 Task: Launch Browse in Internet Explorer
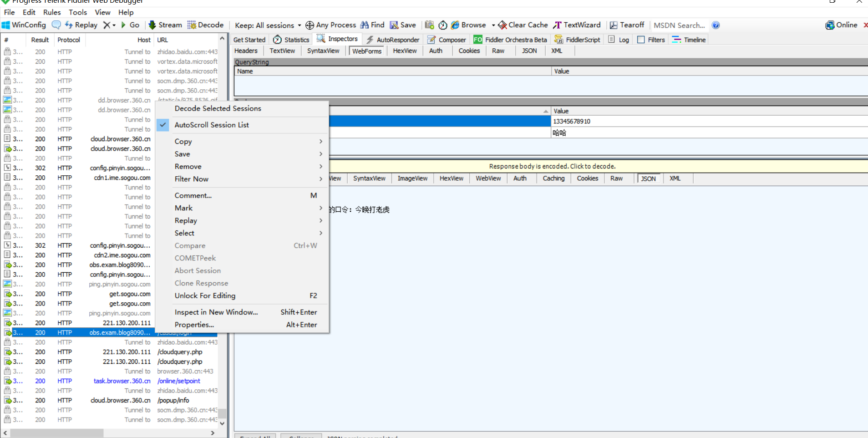click(x=468, y=25)
